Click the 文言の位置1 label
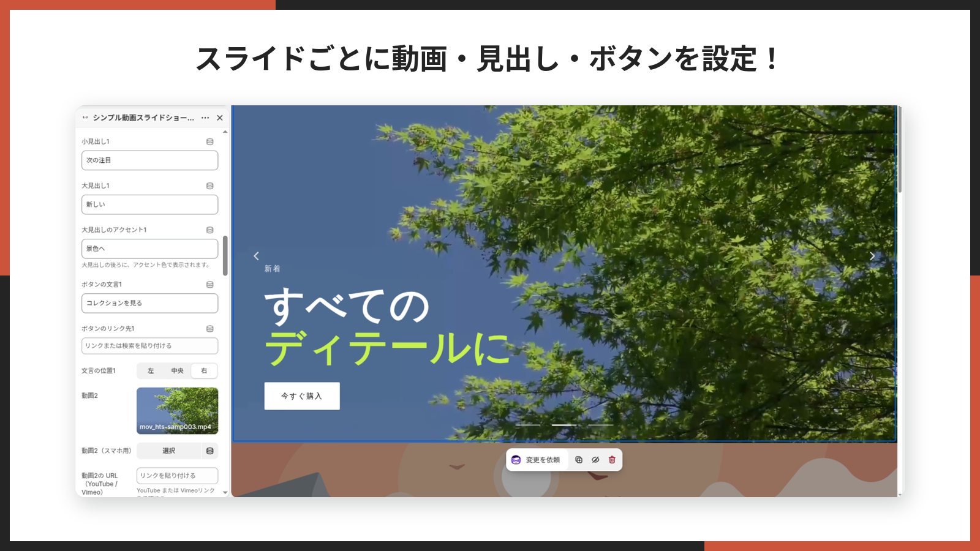The width and height of the screenshot is (980, 551). 99,370
